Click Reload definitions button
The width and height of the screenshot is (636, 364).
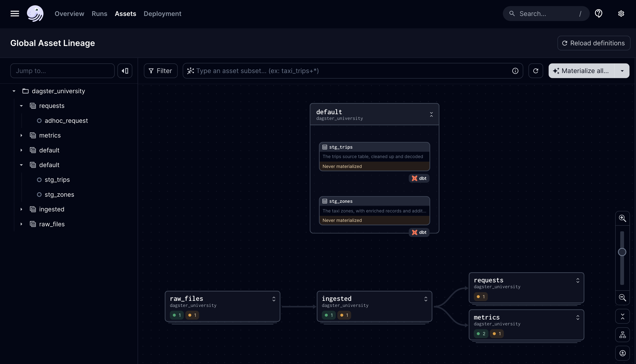coord(594,43)
